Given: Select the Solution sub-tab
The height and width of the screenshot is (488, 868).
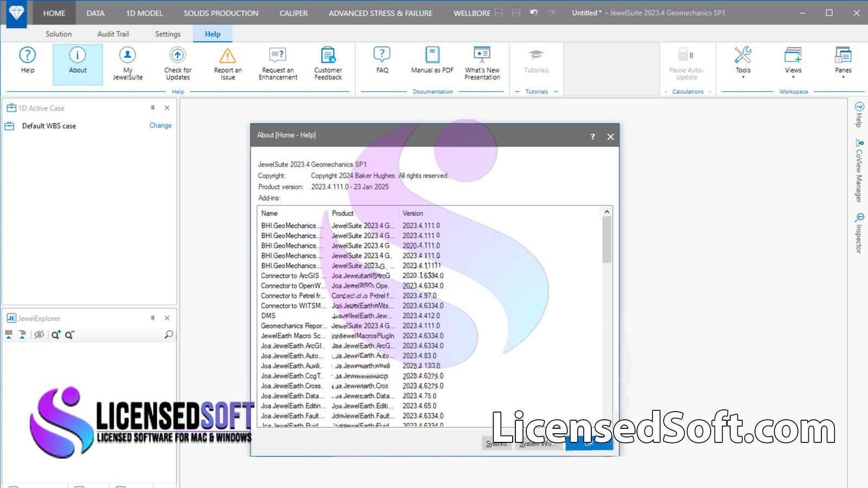Looking at the screenshot, I should 59,34.
